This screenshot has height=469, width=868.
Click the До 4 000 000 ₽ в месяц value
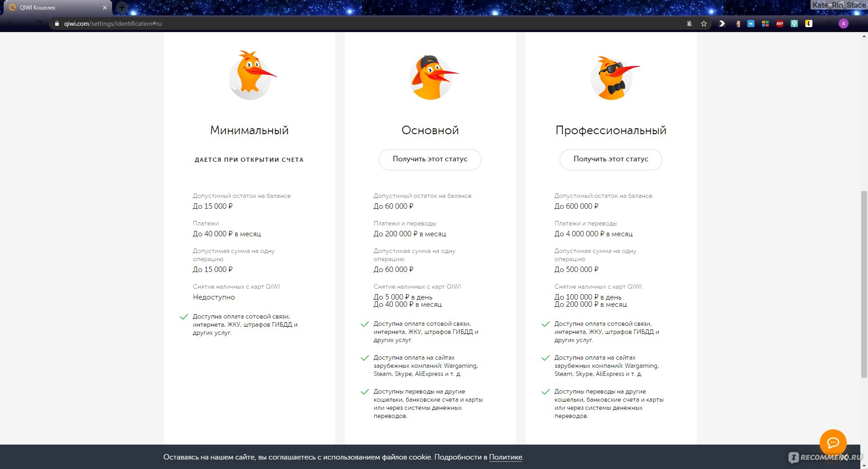(x=594, y=234)
